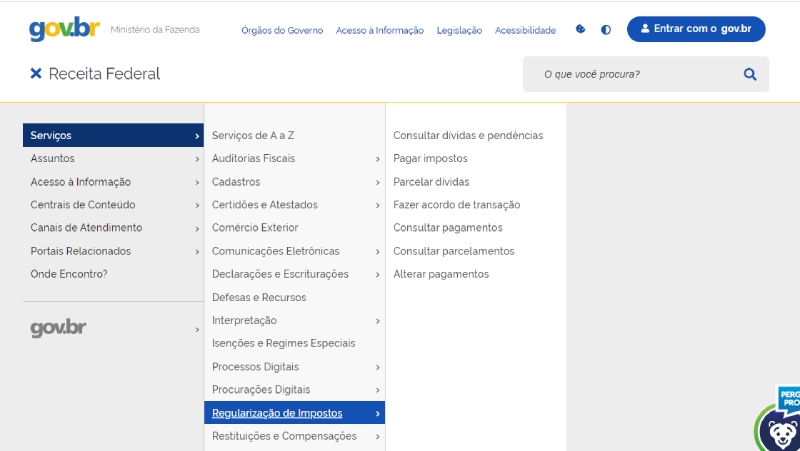The image size is (800, 451).
Task: Toggle high contrast mode icon
Action: pyautogui.click(x=606, y=30)
